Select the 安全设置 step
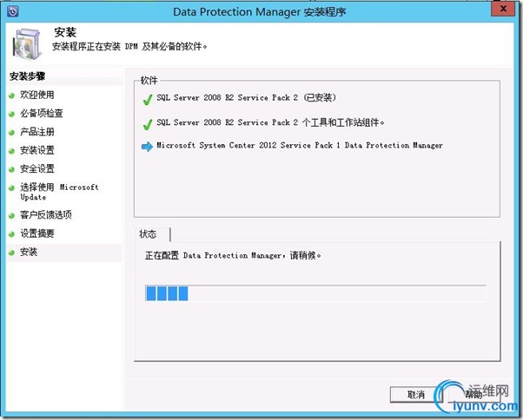The image size is (523, 420). pyautogui.click(x=37, y=169)
